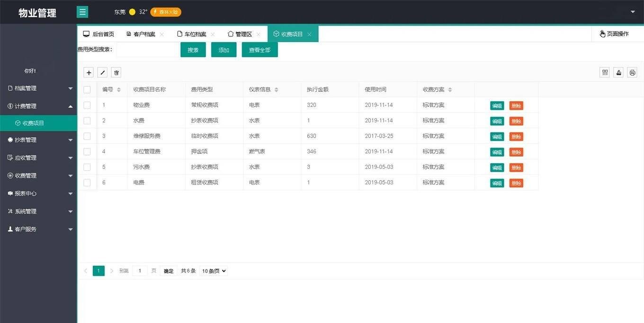Image resolution: width=644 pixels, height=323 pixels.
Task: Check the row for 污水费
Action: [x=87, y=167]
